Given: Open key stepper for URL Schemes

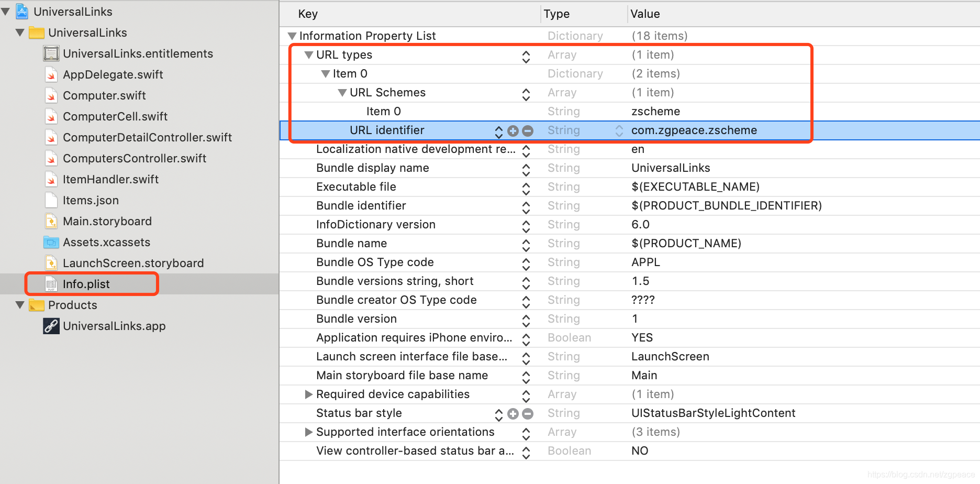Looking at the screenshot, I should click(x=526, y=94).
